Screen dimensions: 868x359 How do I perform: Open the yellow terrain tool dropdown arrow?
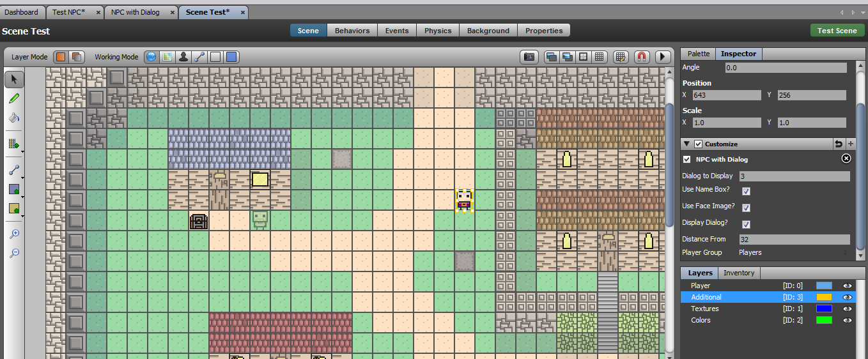click(22, 217)
